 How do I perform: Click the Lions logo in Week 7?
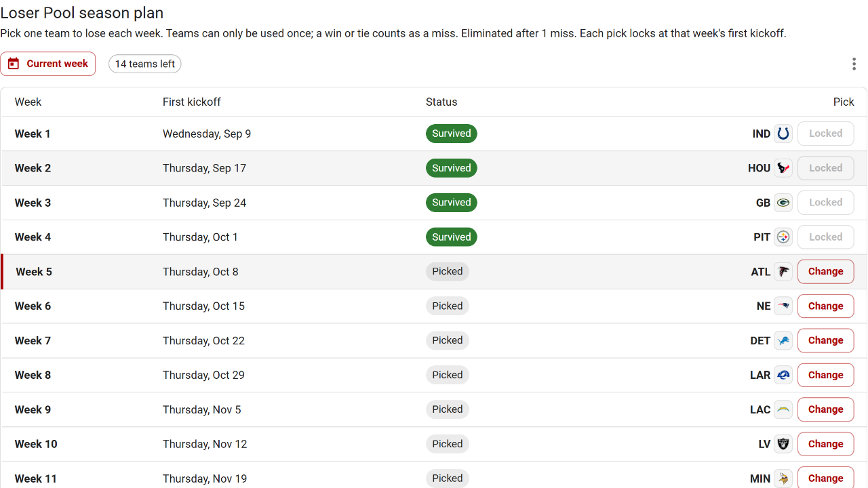[783, 341]
